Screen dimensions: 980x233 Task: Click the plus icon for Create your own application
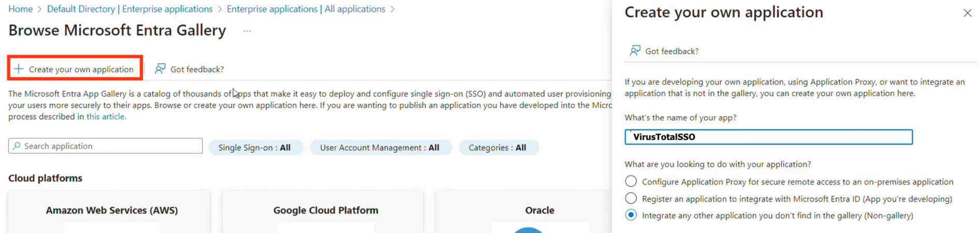click(x=19, y=69)
